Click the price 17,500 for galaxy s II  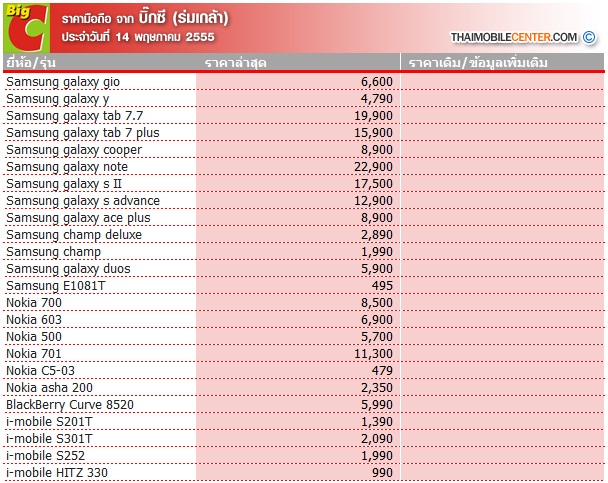click(x=373, y=184)
